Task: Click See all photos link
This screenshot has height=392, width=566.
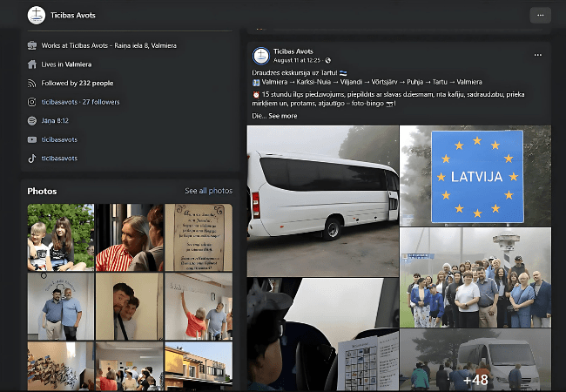Action: pos(208,191)
